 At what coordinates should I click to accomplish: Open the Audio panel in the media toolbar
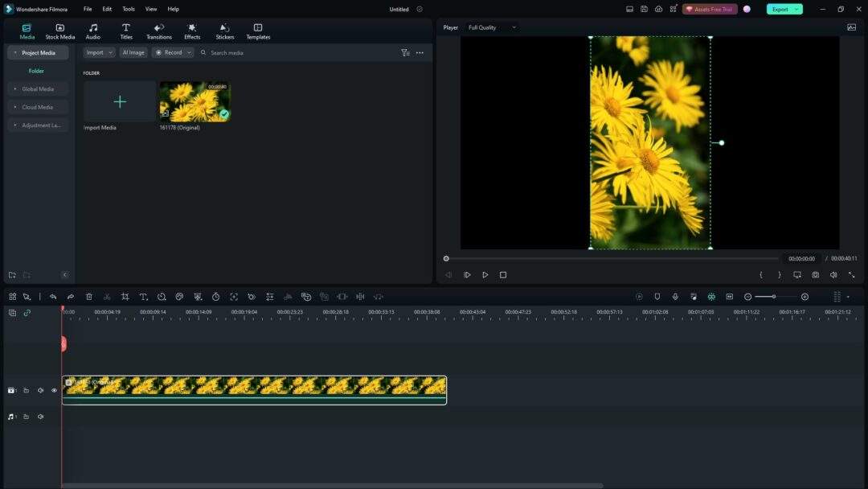click(92, 31)
